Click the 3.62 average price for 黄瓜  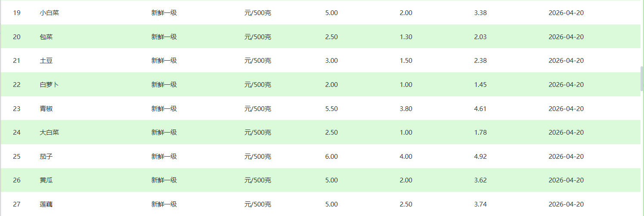(480, 180)
